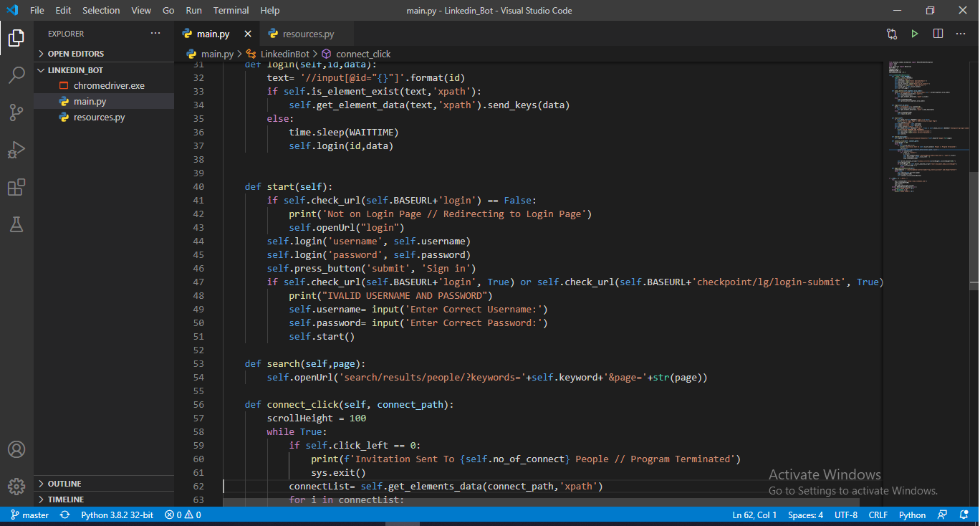Split the editor to the right

(938, 34)
